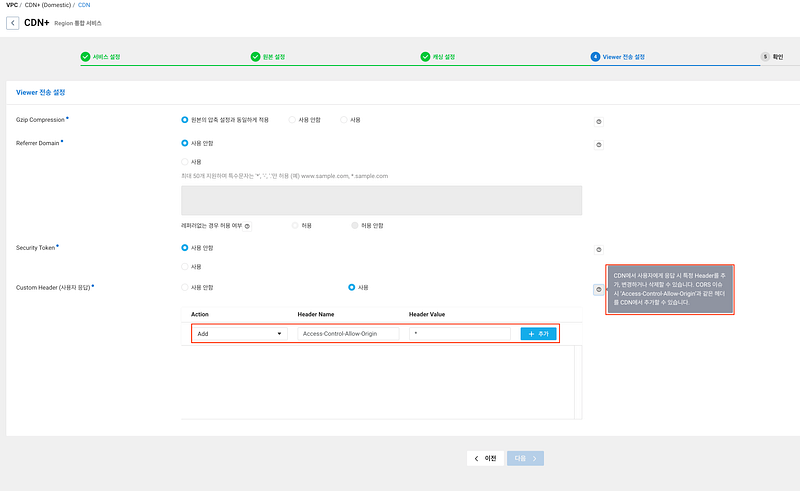Click the Header Name input field
Viewport: 800px width, 491px height.
coord(348,334)
